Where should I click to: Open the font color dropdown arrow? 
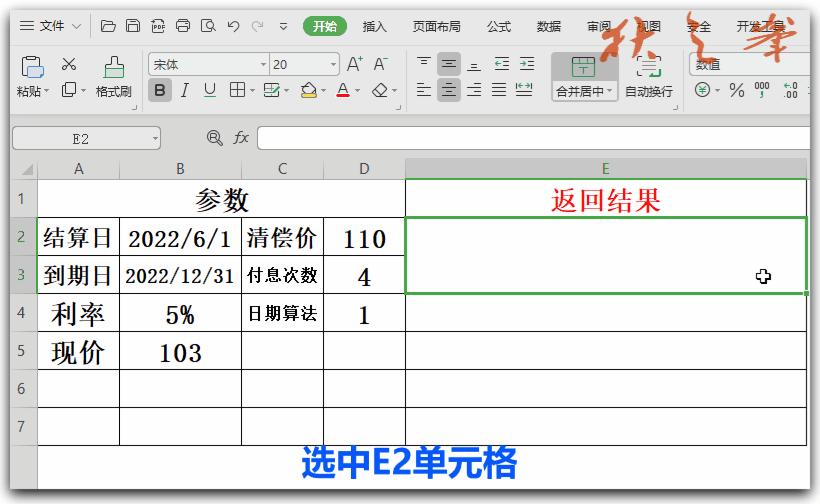coord(358,91)
